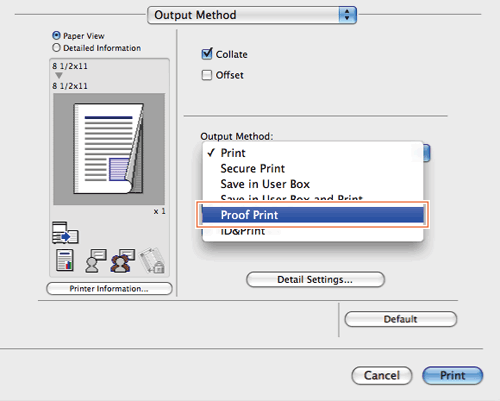Click the color document chart icon

(65, 260)
